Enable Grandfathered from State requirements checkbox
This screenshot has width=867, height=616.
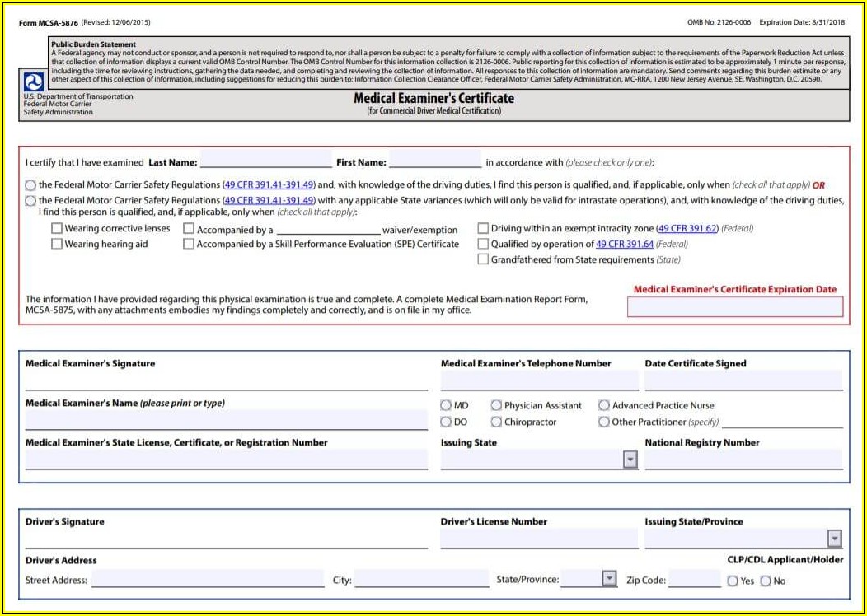click(x=483, y=259)
